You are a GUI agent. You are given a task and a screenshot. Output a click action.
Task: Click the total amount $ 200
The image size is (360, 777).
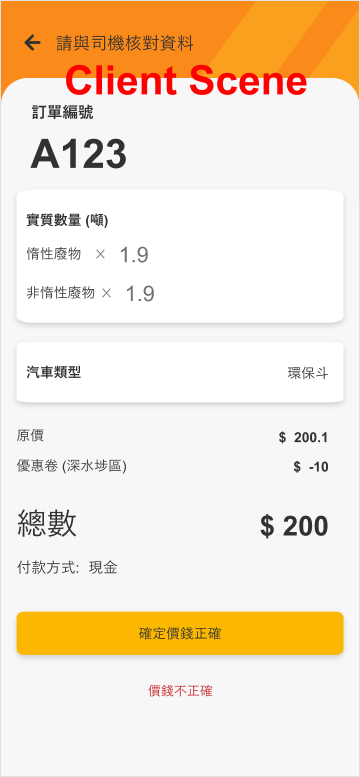pyautogui.click(x=294, y=526)
